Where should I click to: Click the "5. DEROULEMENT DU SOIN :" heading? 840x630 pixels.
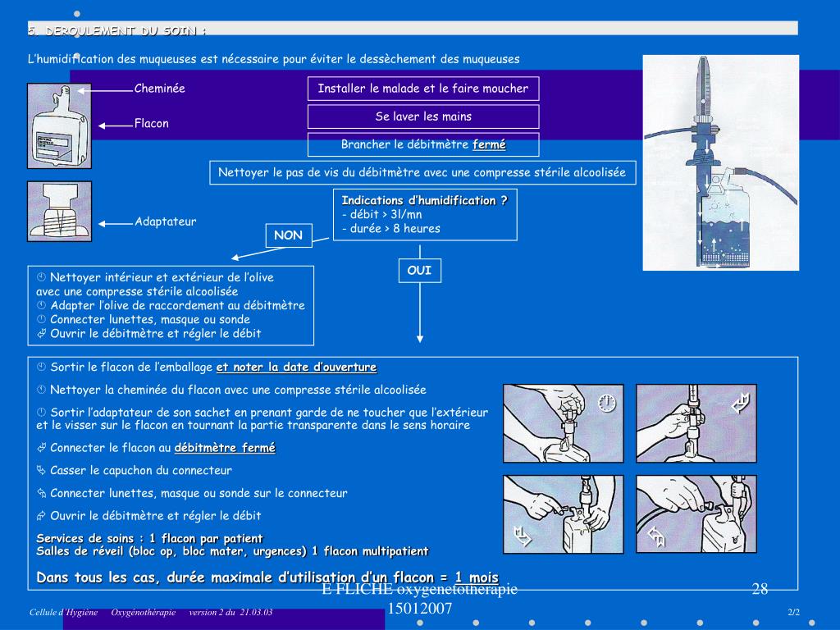coord(117,30)
